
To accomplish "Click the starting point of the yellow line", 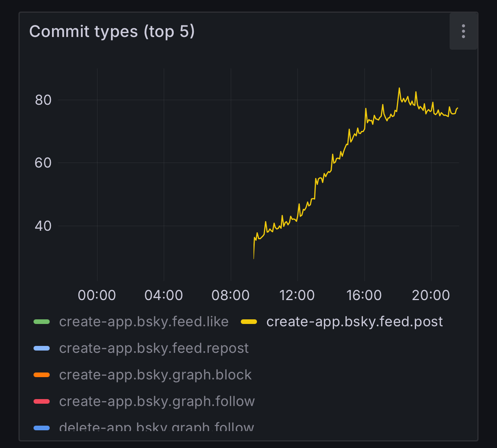I will [254, 258].
